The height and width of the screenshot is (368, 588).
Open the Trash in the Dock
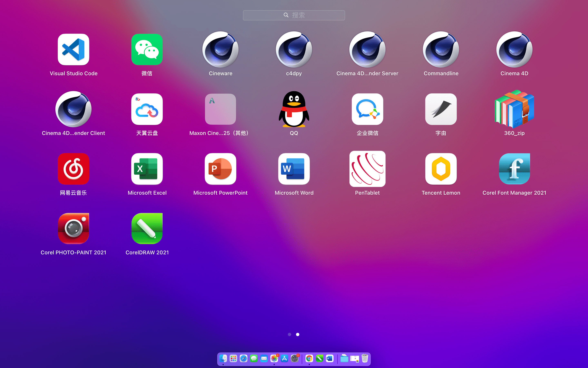(365, 358)
